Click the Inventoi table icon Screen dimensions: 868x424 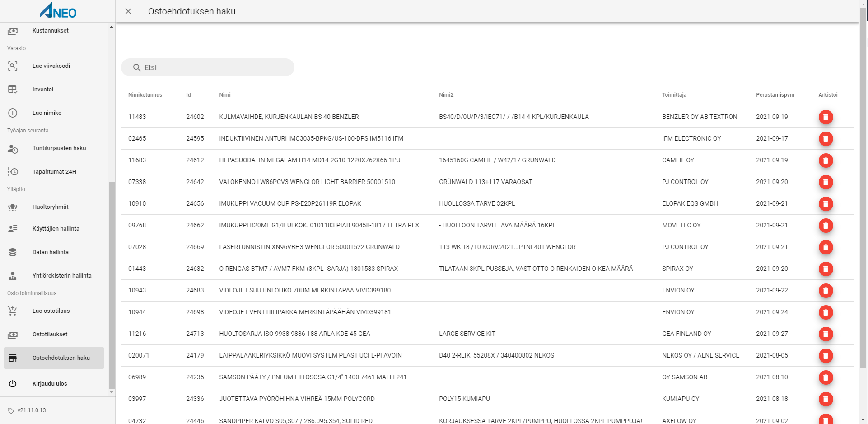pyautogui.click(x=13, y=90)
